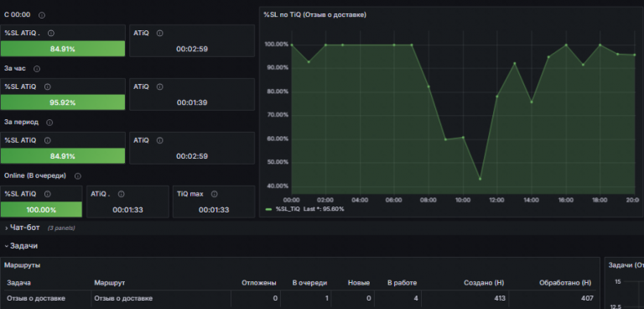
Task: Click info icon of %SL ATiQ under За час
Action: (x=48, y=86)
